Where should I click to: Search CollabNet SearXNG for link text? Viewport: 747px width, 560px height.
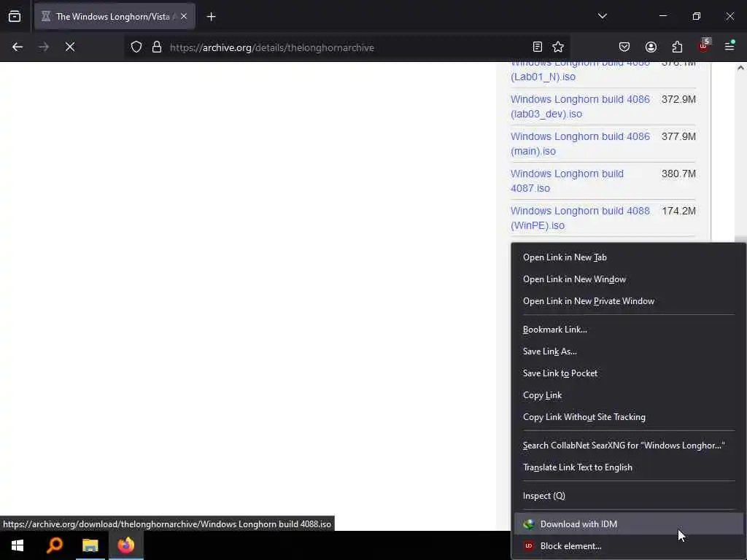click(x=629, y=446)
